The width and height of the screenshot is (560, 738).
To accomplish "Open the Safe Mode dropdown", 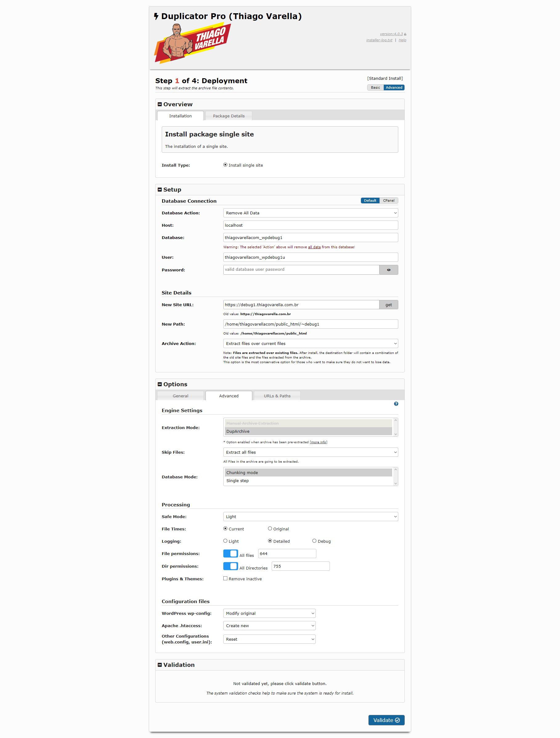I will pos(310,517).
